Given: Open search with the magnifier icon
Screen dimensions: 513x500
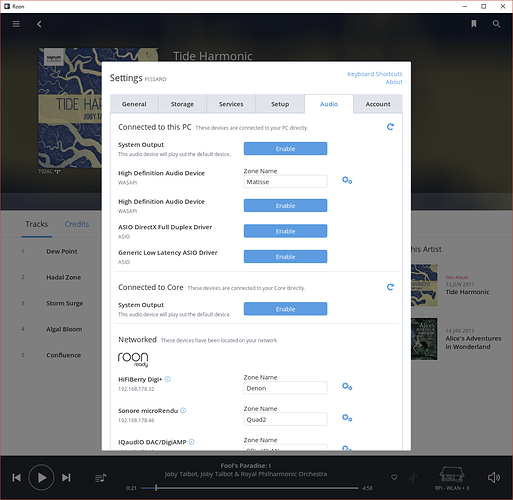Looking at the screenshot, I should click(x=496, y=24).
